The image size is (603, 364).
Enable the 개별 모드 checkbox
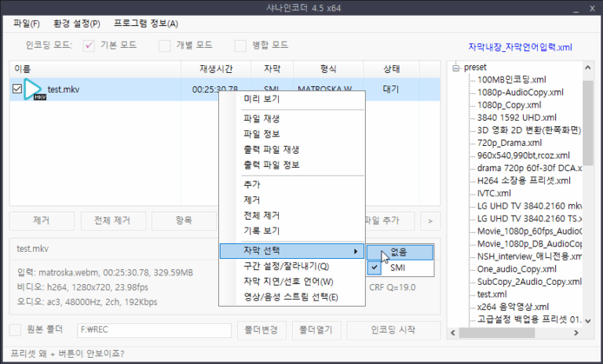(x=165, y=45)
